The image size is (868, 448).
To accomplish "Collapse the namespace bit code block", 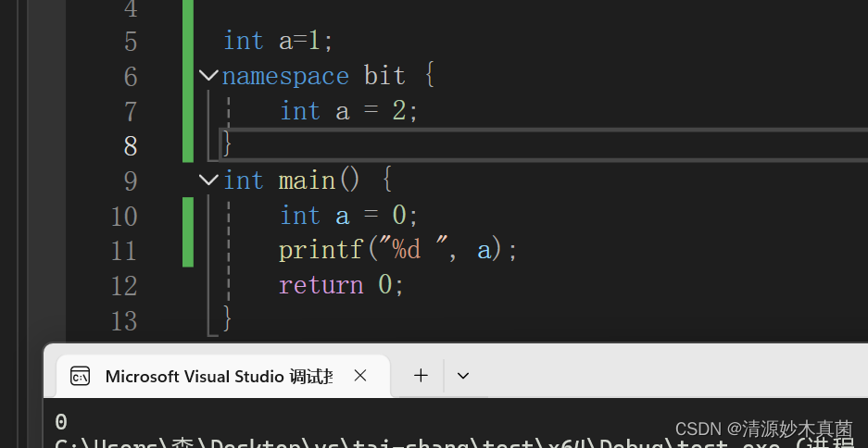I will 208,75.
